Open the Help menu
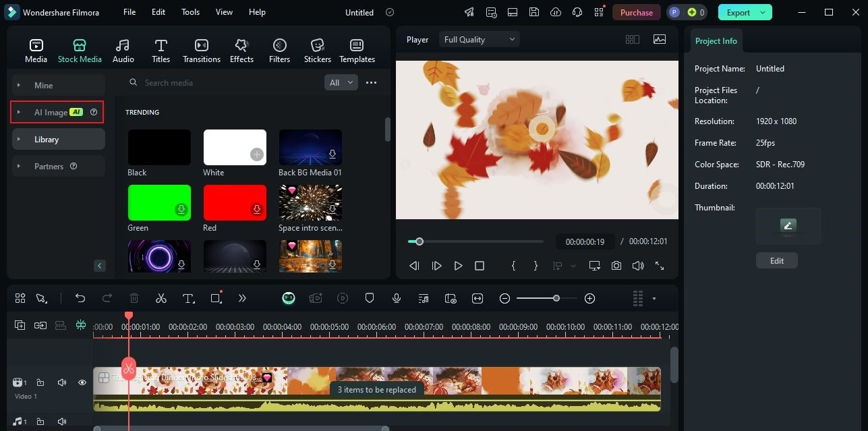The image size is (868, 431). (x=257, y=12)
